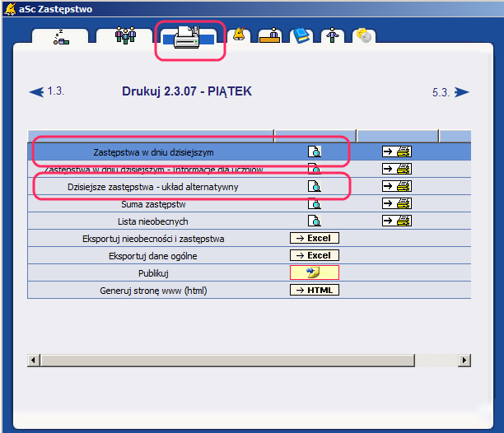Open the sleeping absences tab icon
Viewport: 504px width, 433px height.
tap(61, 36)
